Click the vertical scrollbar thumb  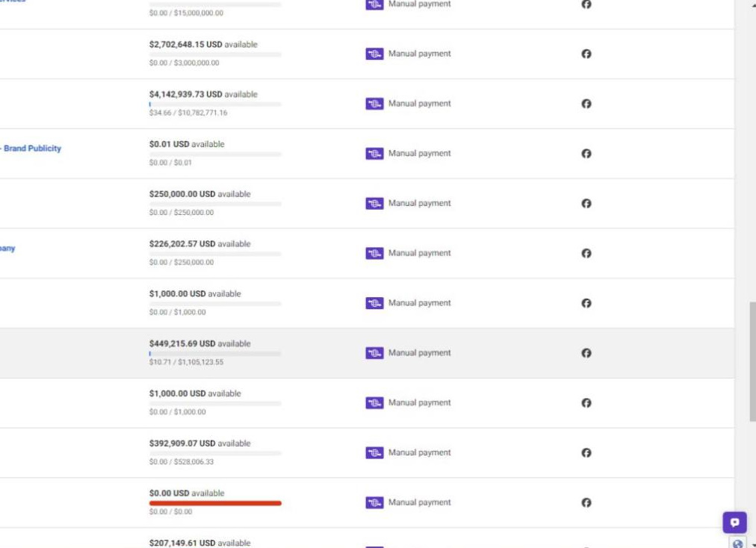pos(752,361)
